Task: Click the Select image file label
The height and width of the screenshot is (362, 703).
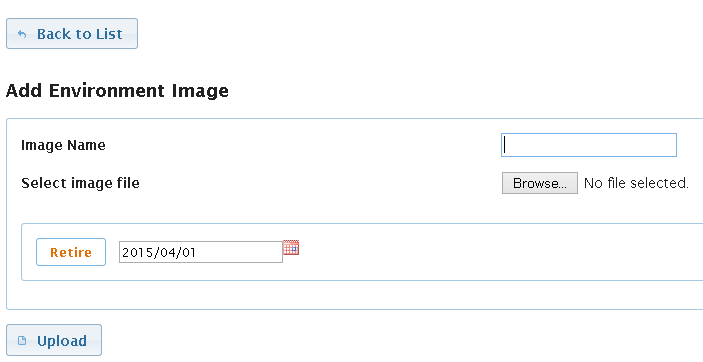Action: click(80, 183)
